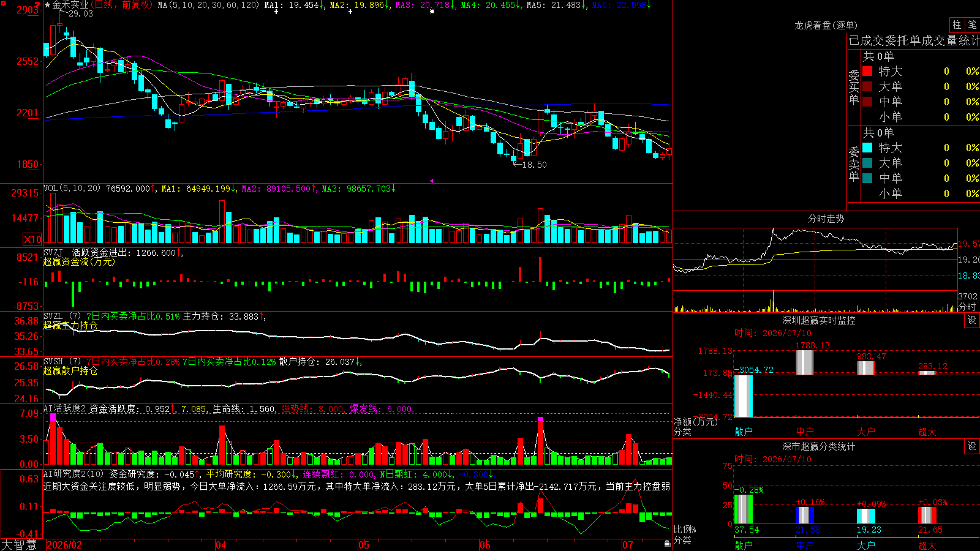Viewport: 980px width, 551px height.
Task: Click teal 大单 sell-order color swatch
Action: coord(867,163)
